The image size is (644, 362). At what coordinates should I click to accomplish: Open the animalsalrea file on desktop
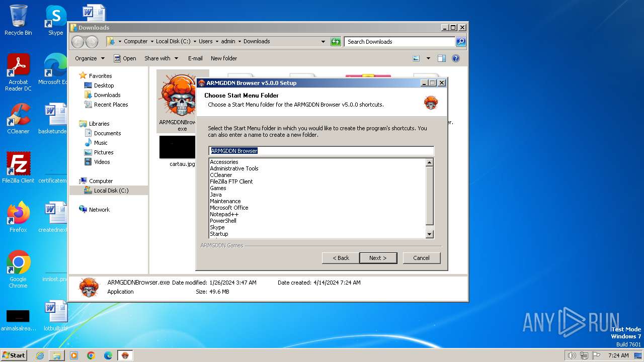(x=18, y=320)
